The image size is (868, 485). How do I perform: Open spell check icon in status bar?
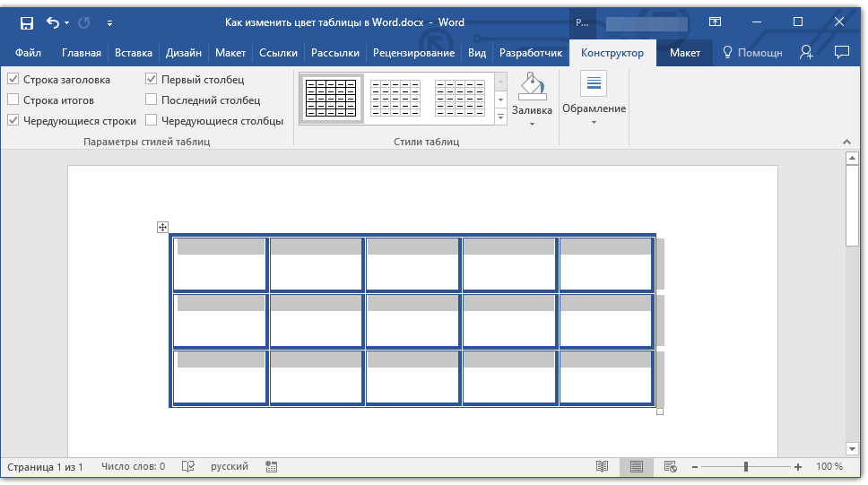click(188, 467)
